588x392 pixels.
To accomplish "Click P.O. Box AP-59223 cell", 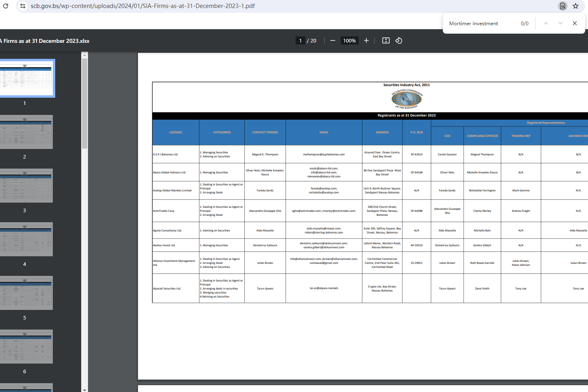I will coord(417,245).
